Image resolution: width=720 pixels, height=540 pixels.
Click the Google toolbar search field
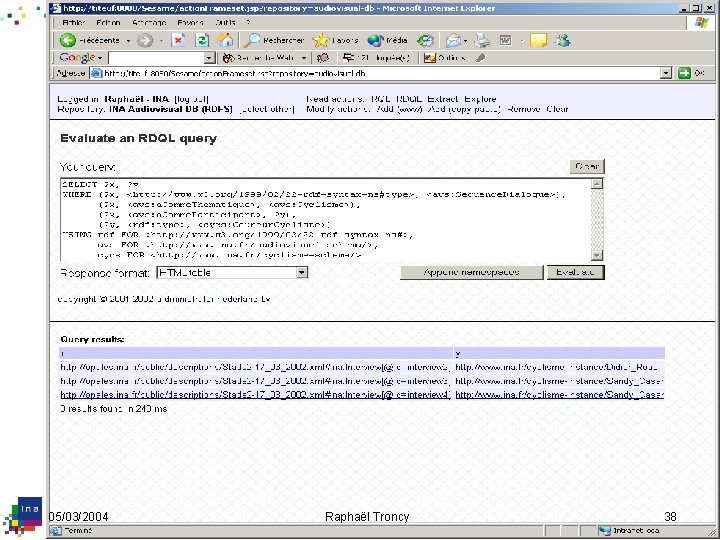pyautogui.click(x=157, y=58)
